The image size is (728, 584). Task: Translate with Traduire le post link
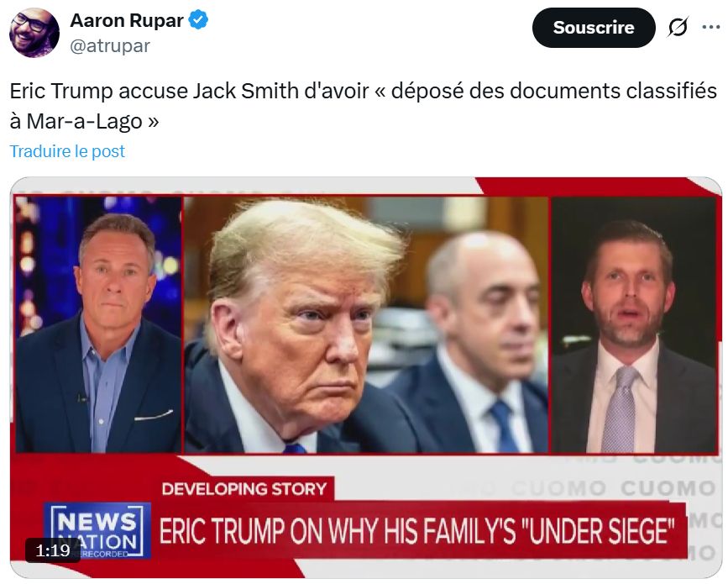coord(67,151)
